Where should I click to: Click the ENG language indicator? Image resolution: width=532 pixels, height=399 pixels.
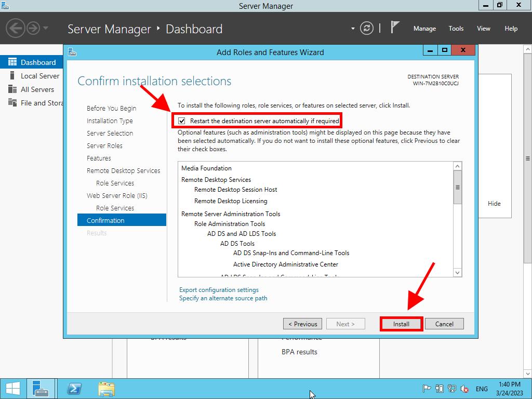click(x=482, y=389)
